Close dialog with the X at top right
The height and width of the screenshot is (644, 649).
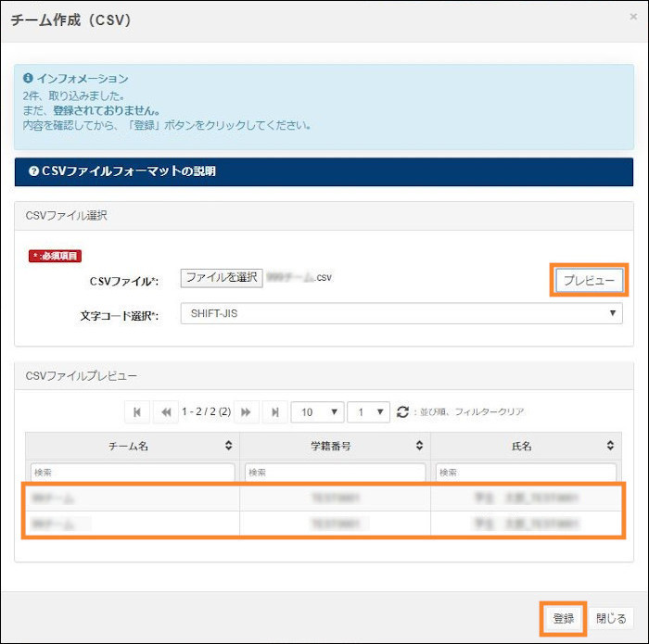click(x=632, y=17)
